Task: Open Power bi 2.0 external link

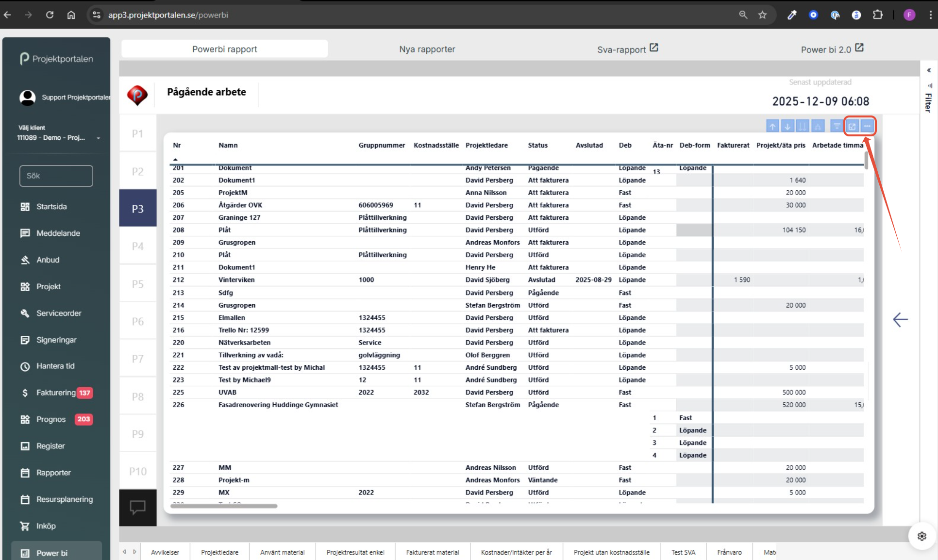Action: click(x=832, y=49)
